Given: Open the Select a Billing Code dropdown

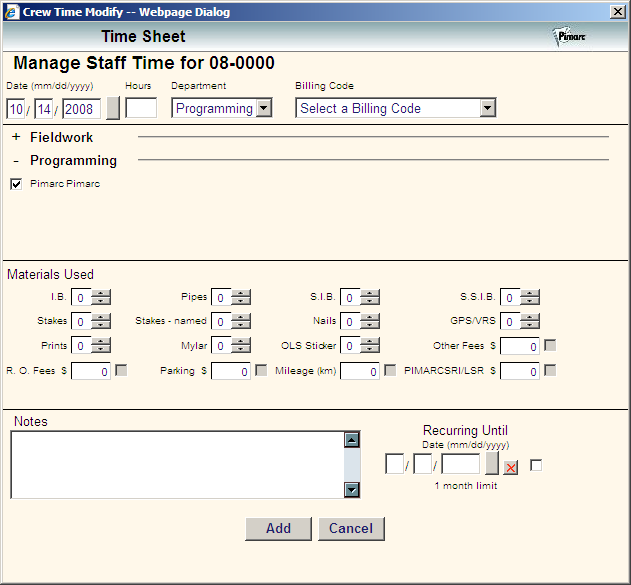Looking at the screenshot, I should click(396, 108).
